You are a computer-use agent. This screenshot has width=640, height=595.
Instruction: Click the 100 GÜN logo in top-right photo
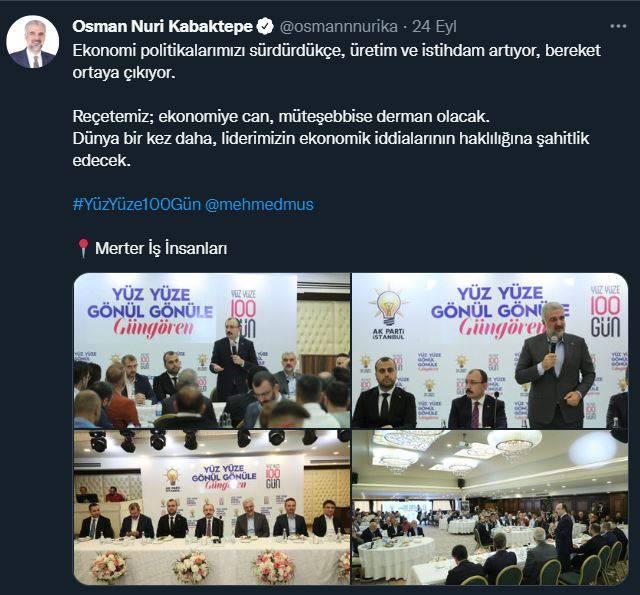click(605, 312)
